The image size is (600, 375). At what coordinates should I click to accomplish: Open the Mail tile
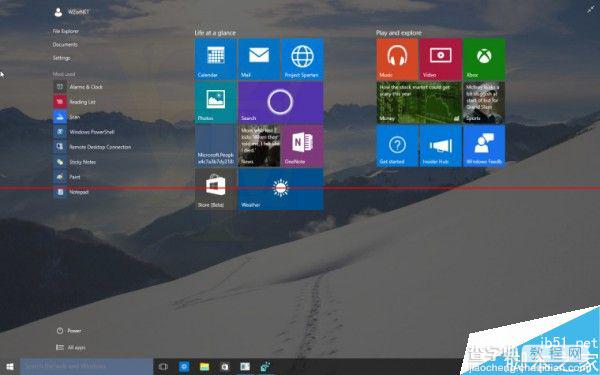point(259,59)
